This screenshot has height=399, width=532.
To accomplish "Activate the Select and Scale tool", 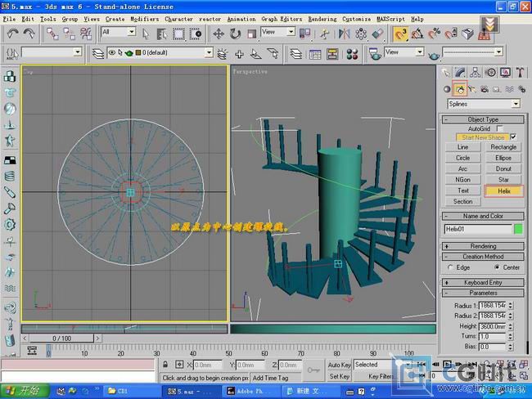I will coord(251,34).
